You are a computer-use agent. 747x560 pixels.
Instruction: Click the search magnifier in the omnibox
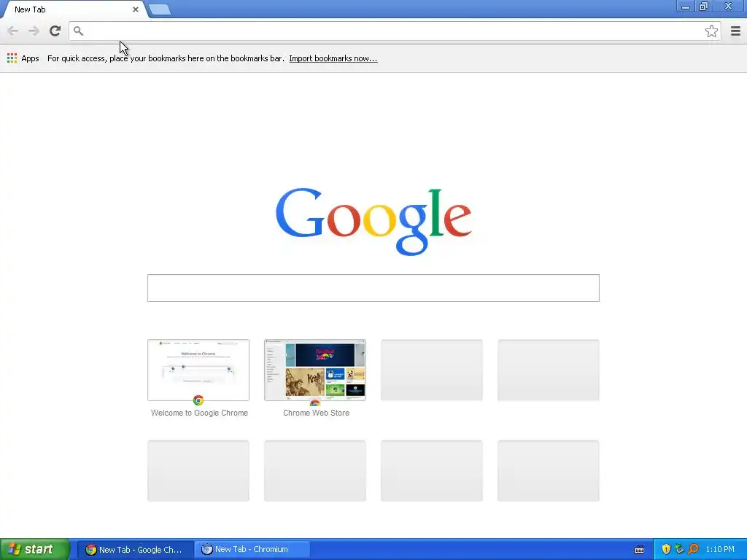point(79,31)
